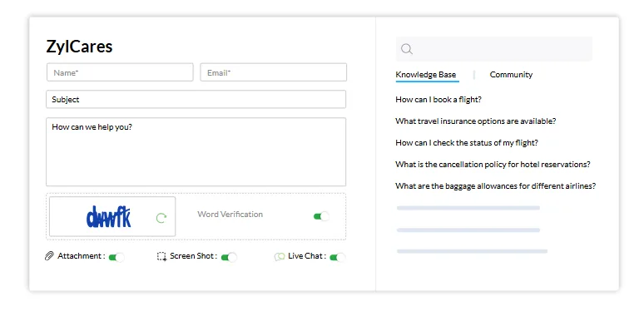The image size is (644, 316).
Task: Click the help center search box
Action: click(x=494, y=49)
